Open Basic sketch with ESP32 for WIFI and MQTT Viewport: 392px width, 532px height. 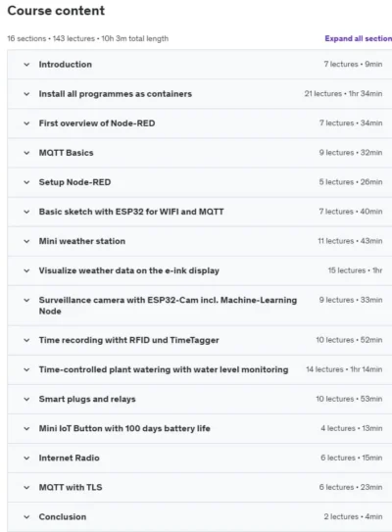point(131,212)
